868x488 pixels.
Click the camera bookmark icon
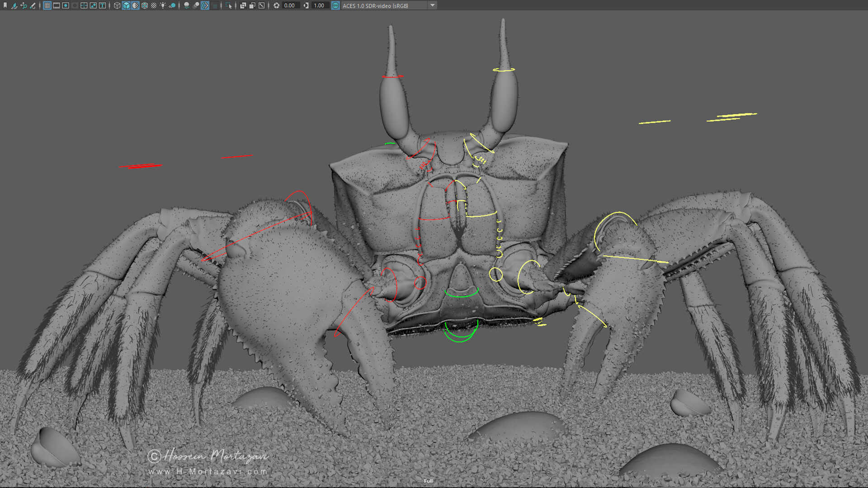(x=5, y=5)
